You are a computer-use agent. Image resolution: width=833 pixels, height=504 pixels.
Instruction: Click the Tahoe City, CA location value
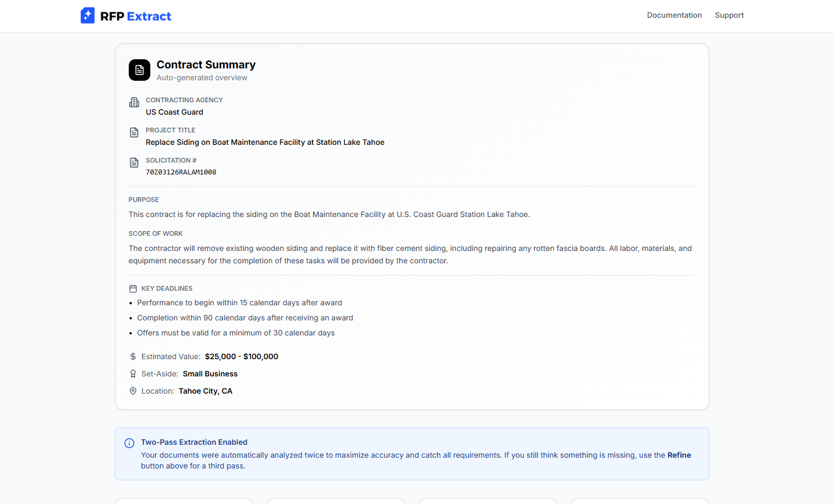[205, 390]
